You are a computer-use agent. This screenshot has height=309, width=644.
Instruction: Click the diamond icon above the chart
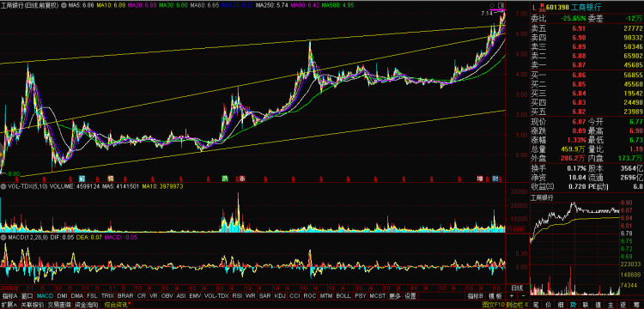[493, 5]
